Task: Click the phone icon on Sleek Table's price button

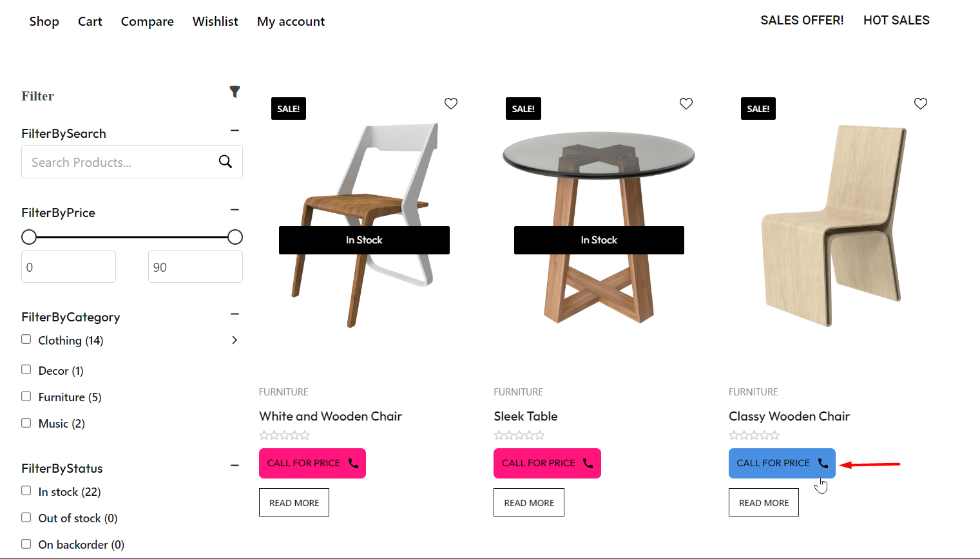Action: click(587, 462)
